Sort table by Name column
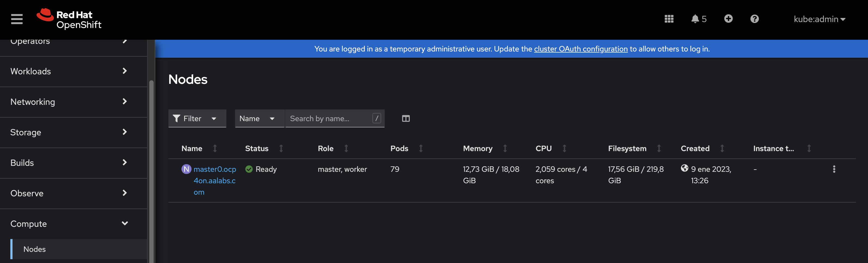The image size is (868, 263). 199,148
